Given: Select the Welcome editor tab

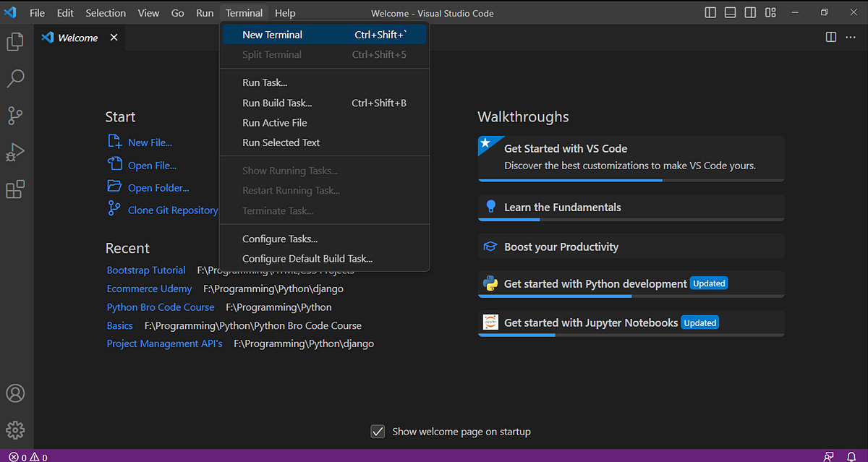Looking at the screenshot, I should point(80,38).
